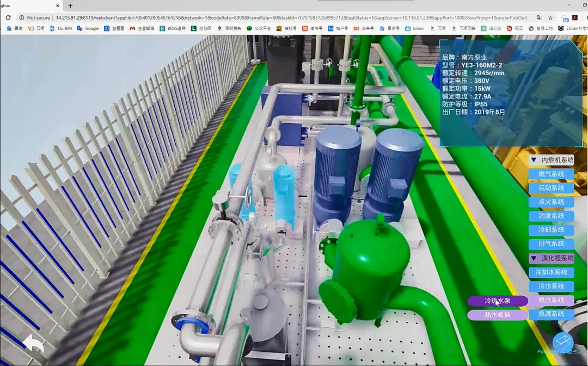Open a new browser tab
588x366 pixels.
click(70, 5)
